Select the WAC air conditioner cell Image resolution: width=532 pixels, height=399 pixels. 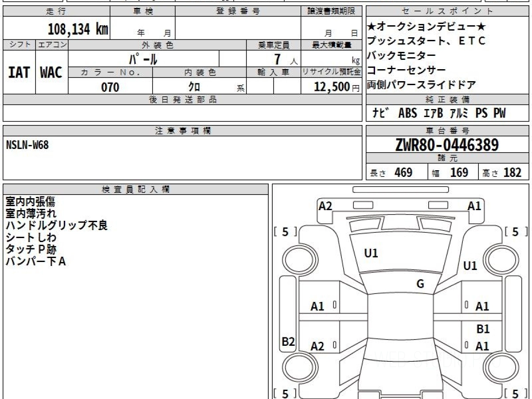pyautogui.click(x=51, y=72)
